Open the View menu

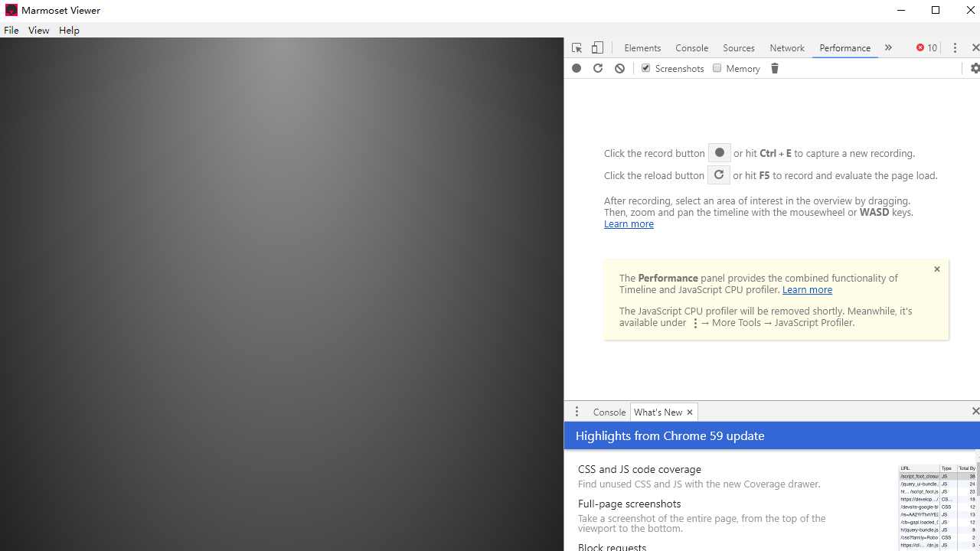(38, 30)
